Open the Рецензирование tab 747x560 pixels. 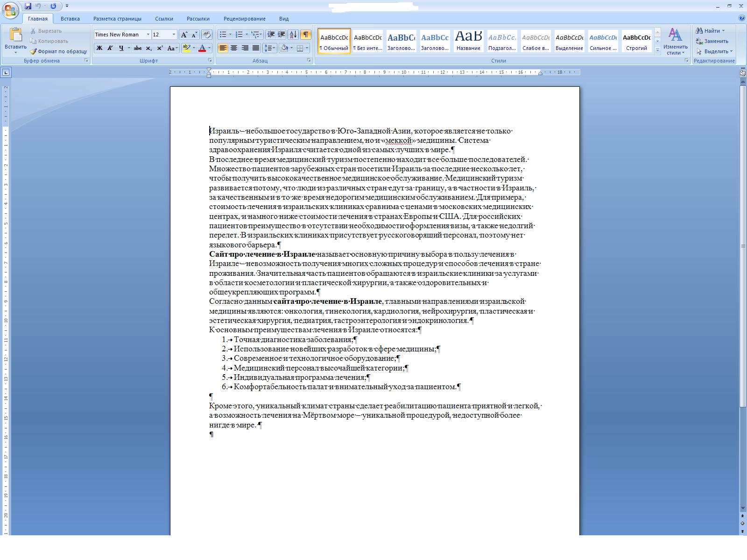[x=244, y=19]
